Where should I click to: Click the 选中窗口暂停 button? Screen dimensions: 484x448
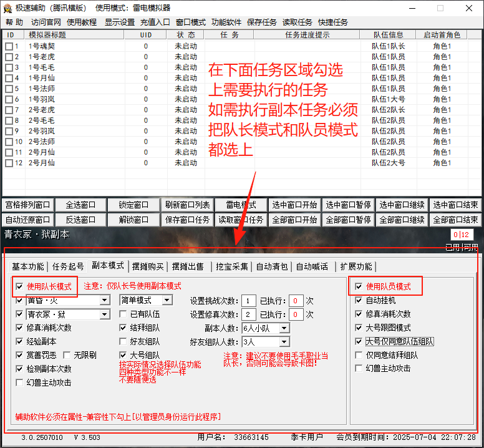coord(348,205)
